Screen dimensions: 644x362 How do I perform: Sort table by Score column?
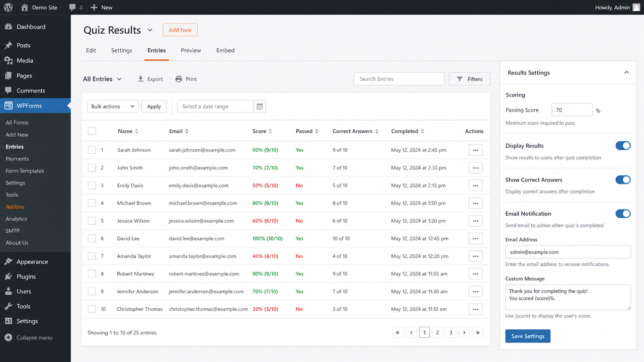(x=262, y=131)
